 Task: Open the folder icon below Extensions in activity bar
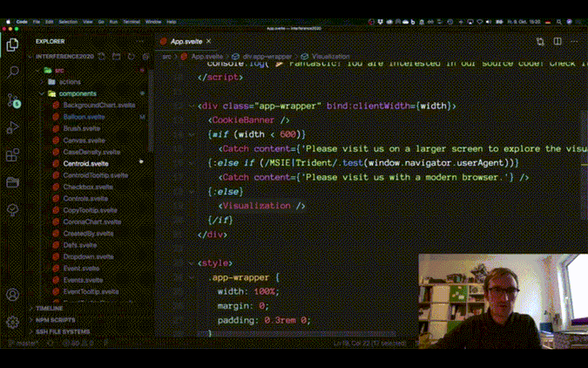(x=12, y=182)
